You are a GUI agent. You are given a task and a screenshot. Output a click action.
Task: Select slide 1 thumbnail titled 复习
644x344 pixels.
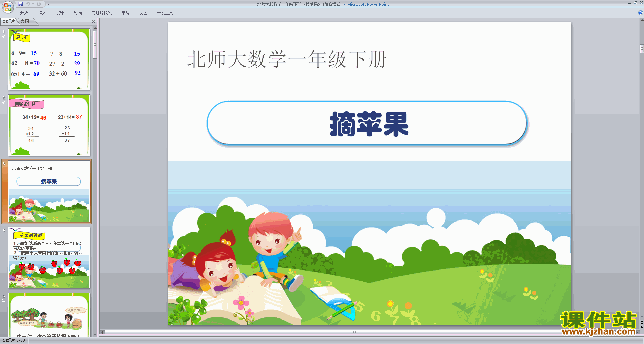tap(49, 59)
